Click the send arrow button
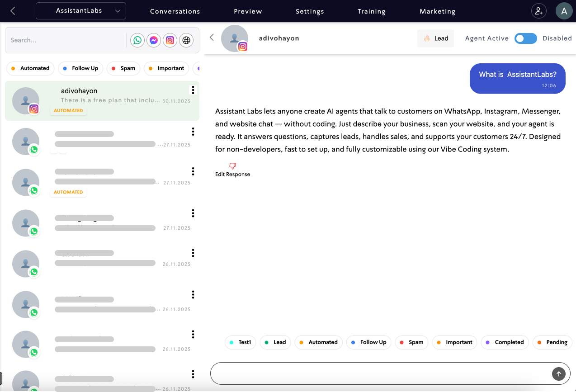 [x=559, y=374]
